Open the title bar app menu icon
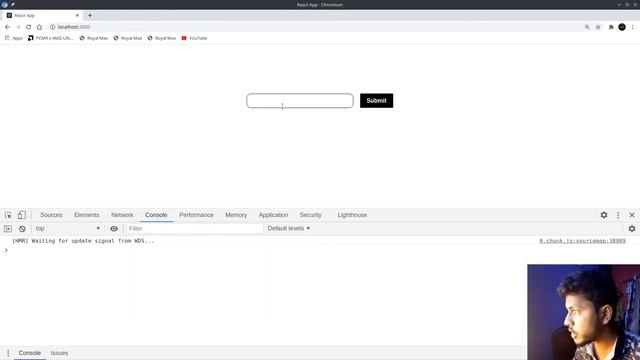 [x=4, y=4]
